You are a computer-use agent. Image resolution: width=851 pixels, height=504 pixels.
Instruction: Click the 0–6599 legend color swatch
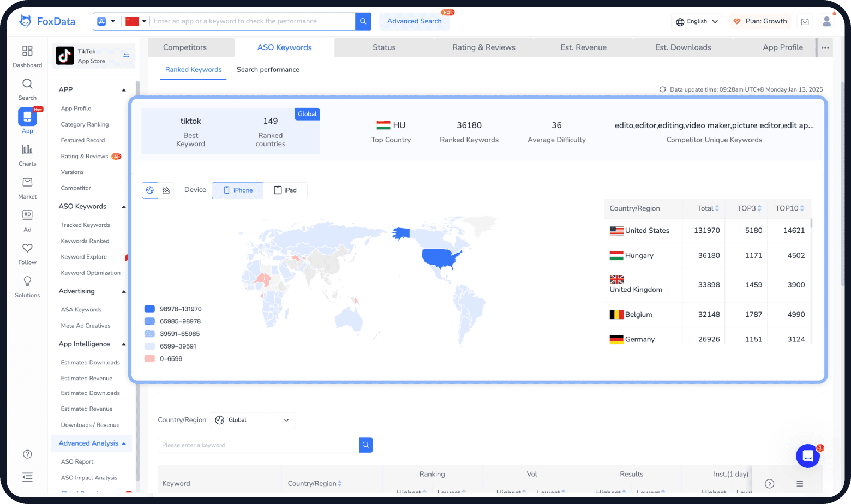point(149,359)
